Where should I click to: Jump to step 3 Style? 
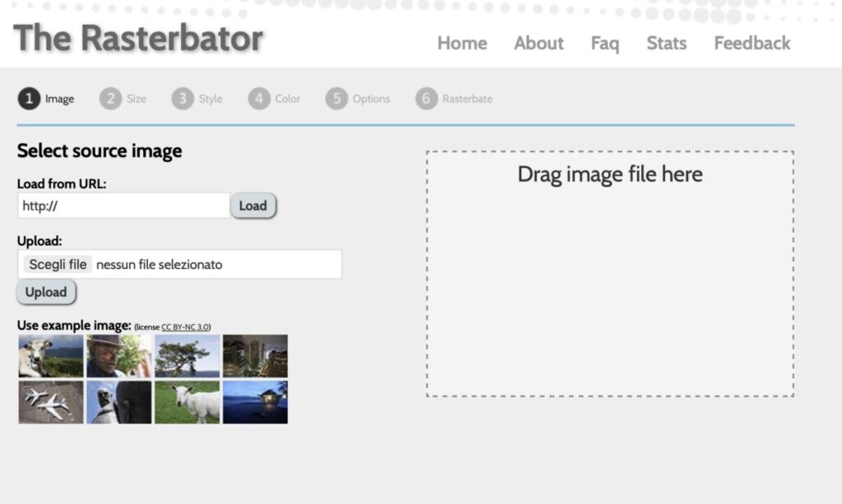(x=197, y=99)
